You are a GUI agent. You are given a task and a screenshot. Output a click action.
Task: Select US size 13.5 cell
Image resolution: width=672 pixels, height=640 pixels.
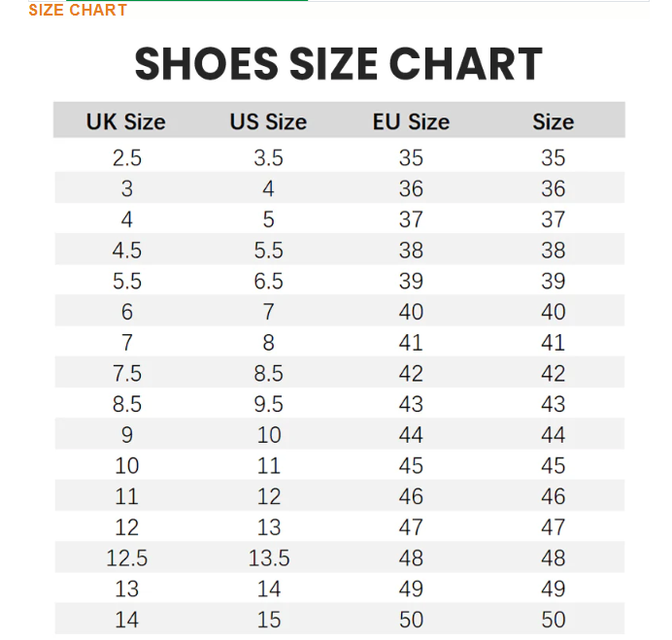(268, 558)
